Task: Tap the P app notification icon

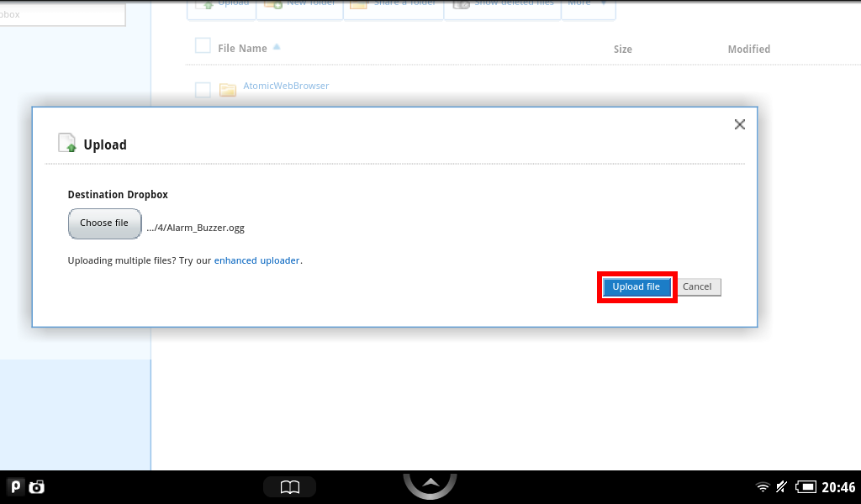Action: coord(15,487)
